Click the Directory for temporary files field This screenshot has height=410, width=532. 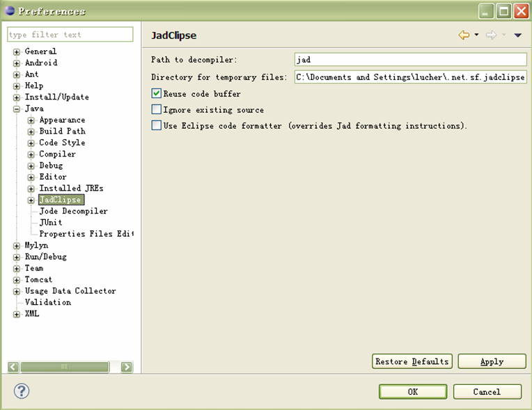coord(411,77)
